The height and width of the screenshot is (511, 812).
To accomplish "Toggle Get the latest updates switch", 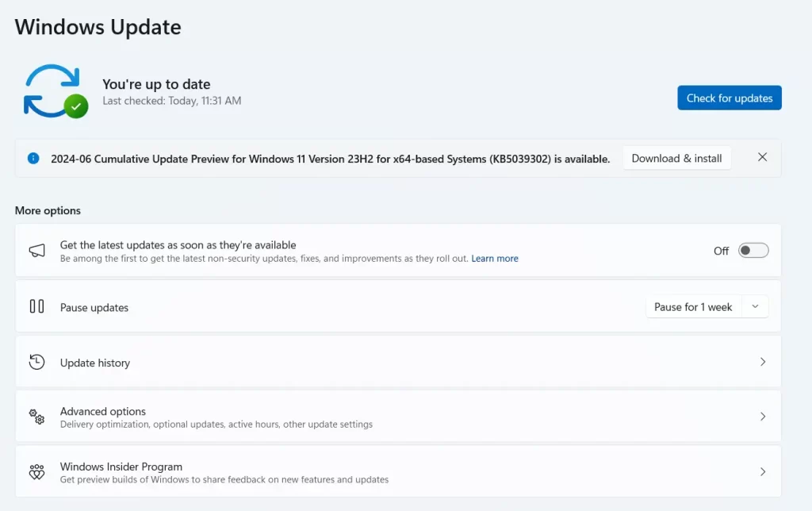I will pyautogui.click(x=753, y=250).
